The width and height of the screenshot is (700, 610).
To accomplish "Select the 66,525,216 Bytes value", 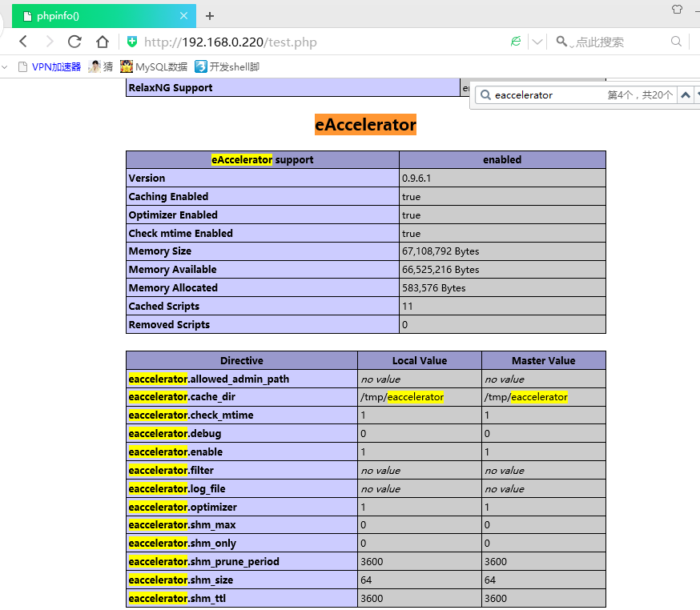I will pyautogui.click(x=441, y=270).
